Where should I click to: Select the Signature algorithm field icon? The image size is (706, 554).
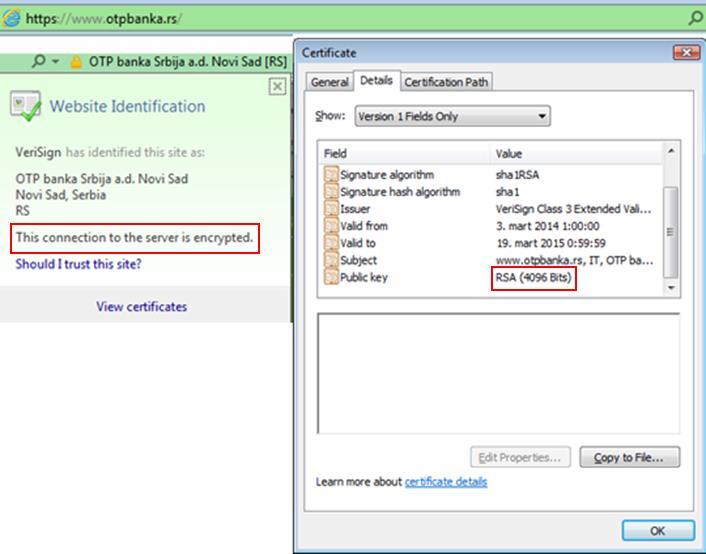coord(331,174)
